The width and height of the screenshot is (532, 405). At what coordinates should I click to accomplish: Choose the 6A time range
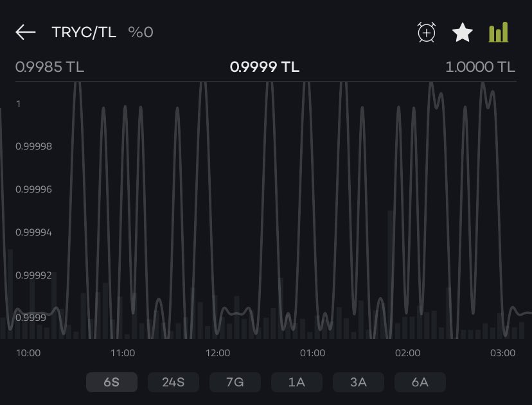pyautogui.click(x=420, y=382)
